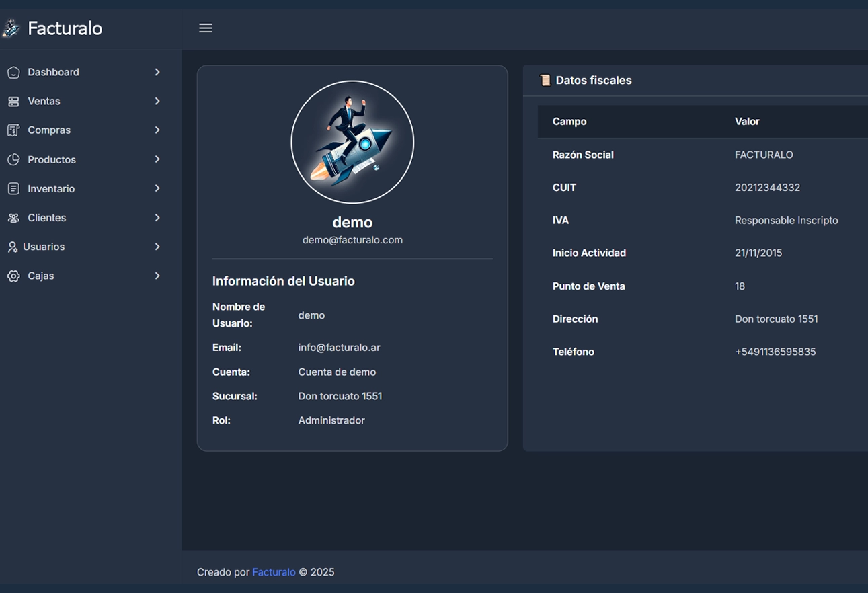Select the Cajas gear icon
This screenshot has height=593, width=868.
pos(14,276)
